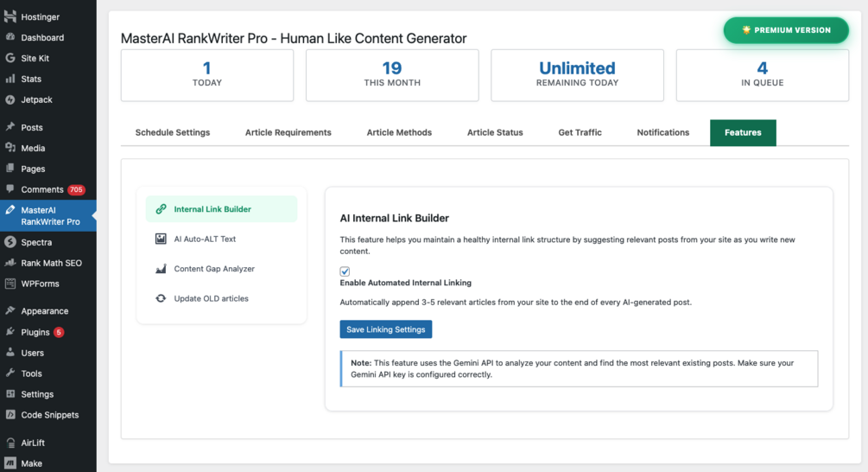Select the Features tab
The height and width of the screenshot is (472, 868).
point(743,132)
